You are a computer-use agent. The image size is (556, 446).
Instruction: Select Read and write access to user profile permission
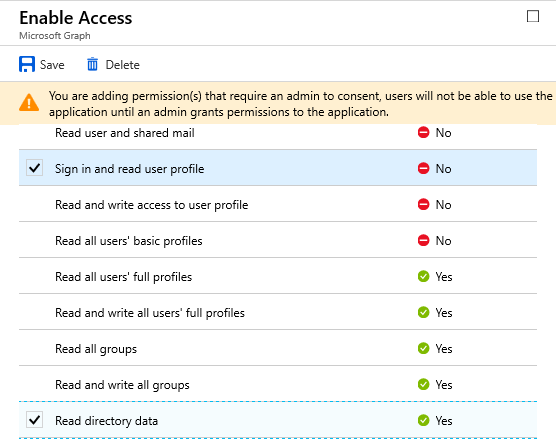(278, 204)
